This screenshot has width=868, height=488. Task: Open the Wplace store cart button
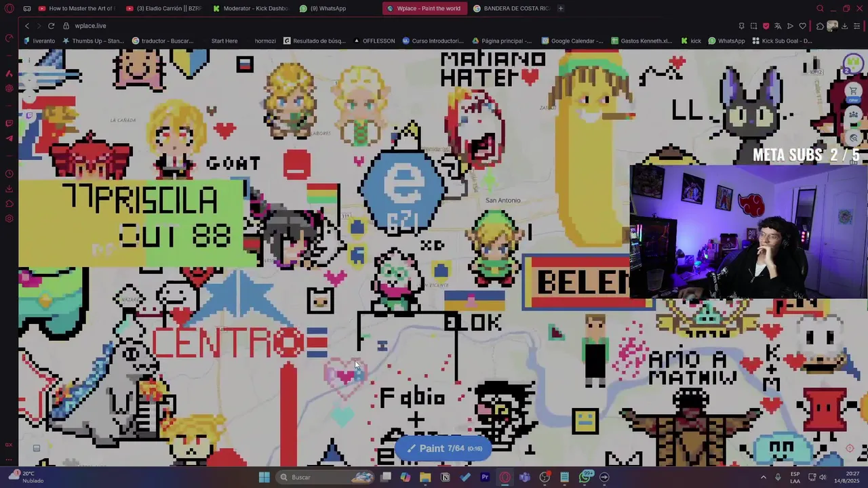pyautogui.click(x=854, y=91)
